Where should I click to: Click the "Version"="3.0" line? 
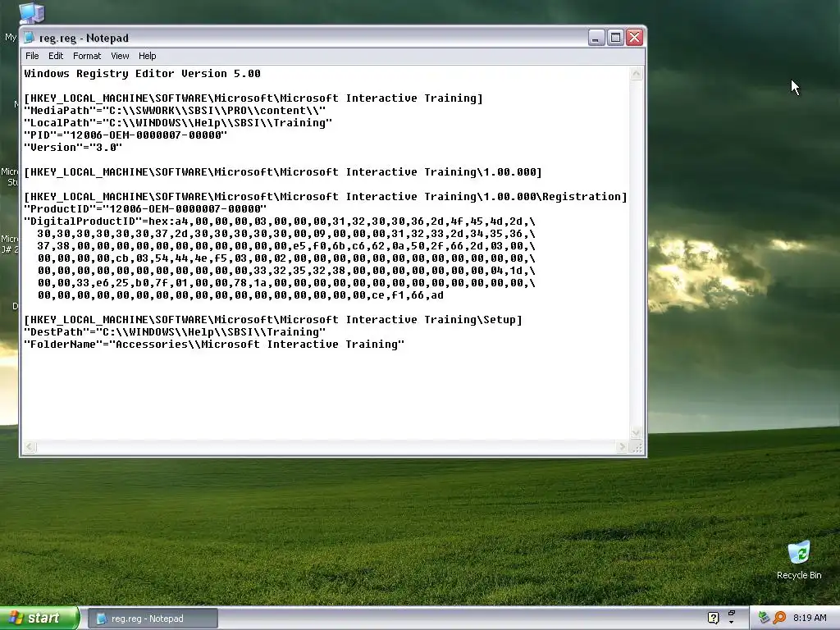point(73,148)
